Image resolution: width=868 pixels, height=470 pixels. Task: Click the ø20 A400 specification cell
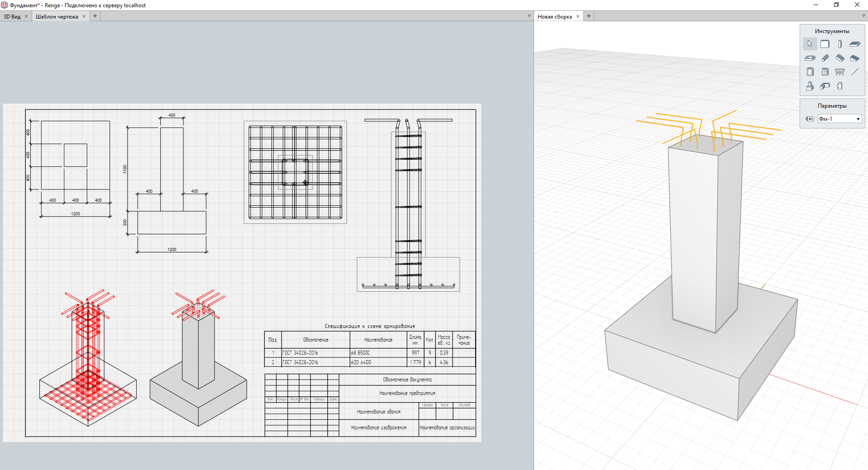(x=378, y=362)
